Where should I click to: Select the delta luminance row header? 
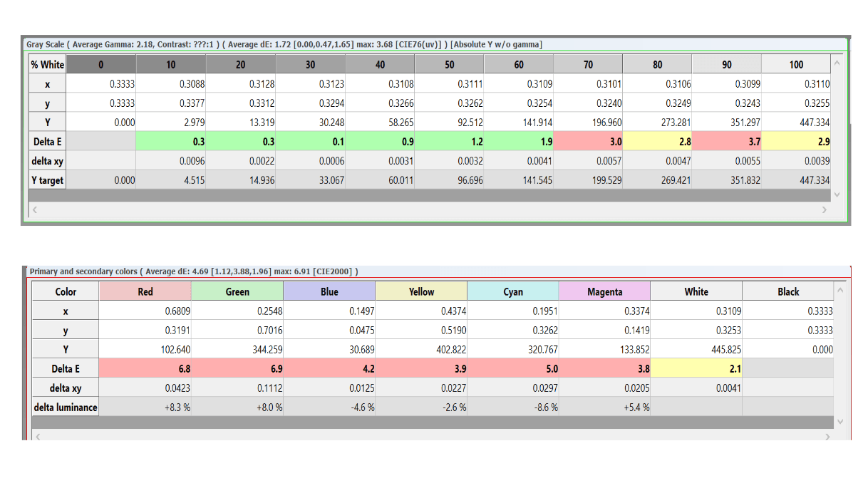tap(66, 407)
